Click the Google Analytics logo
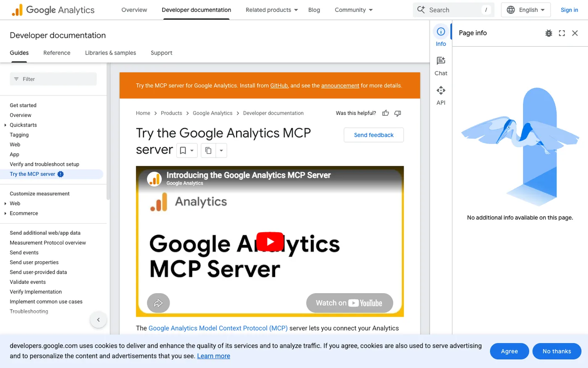588x368 pixels. [53, 10]
